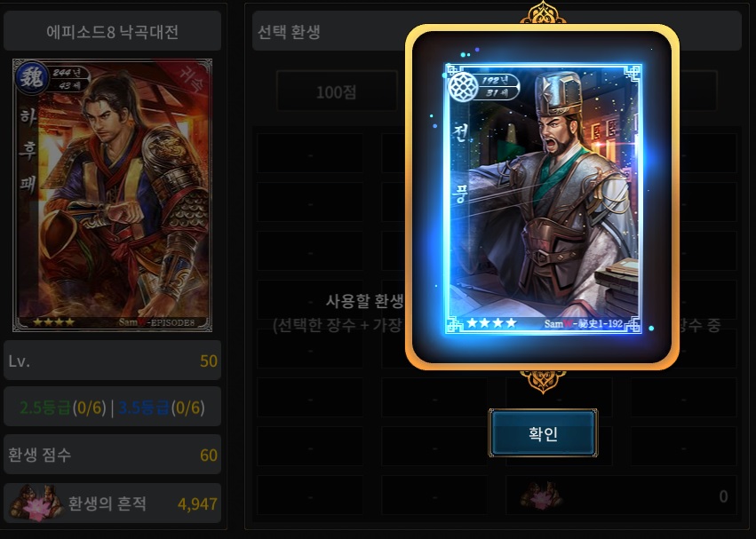Click the 3.5등급 grade count
Screen dimensions: 756x539
click(x=162, y=408)
